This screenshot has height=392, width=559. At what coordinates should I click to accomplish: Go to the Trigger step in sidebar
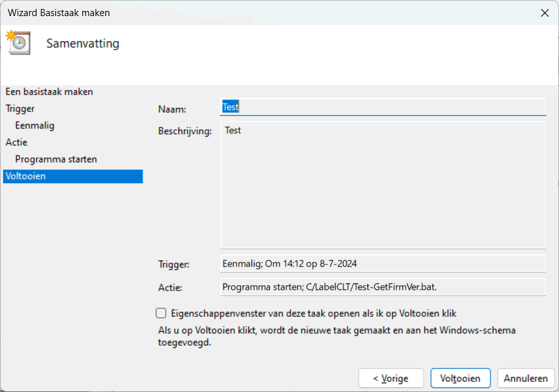(20, 109)
